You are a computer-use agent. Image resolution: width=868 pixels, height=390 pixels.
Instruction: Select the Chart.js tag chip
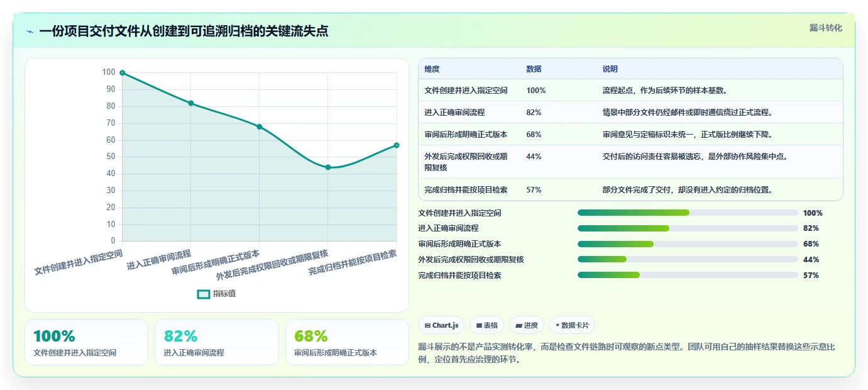[442, 325]
